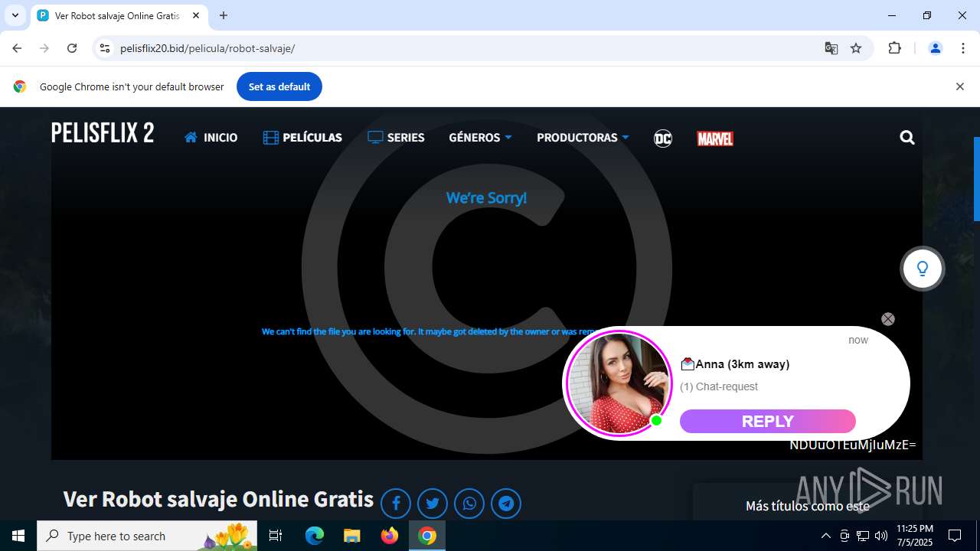
Task: Click the address bar URL
Action: (x=207, y=48)
